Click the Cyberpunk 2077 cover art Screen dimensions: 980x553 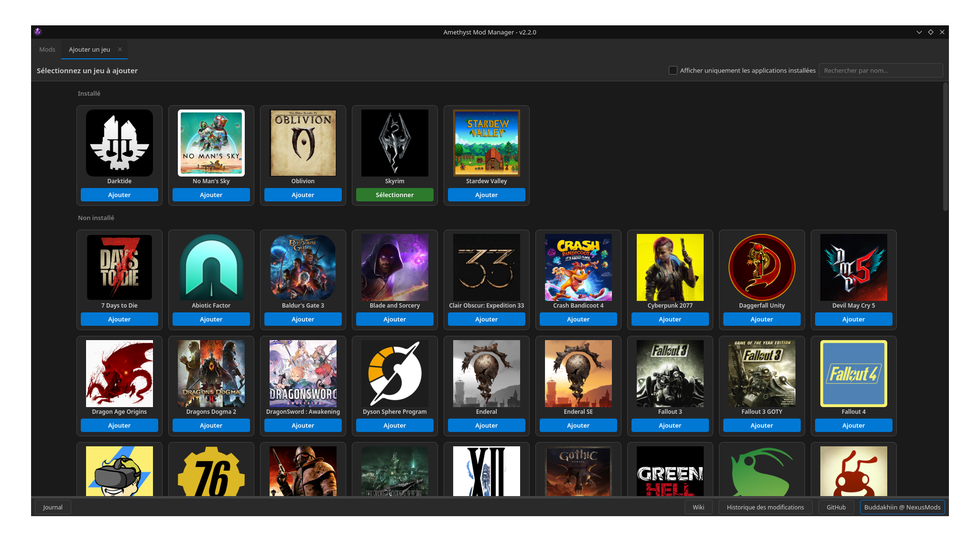click(x=670, y=267)
